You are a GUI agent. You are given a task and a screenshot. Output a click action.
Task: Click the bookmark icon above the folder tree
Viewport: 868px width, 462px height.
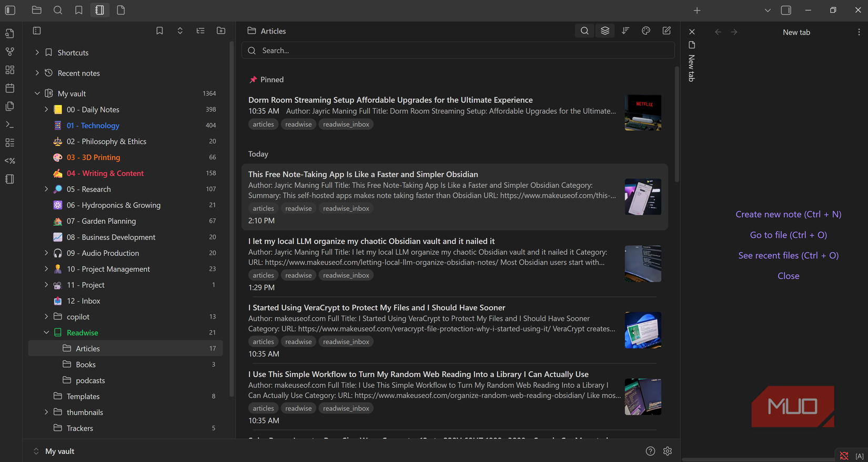159,31
